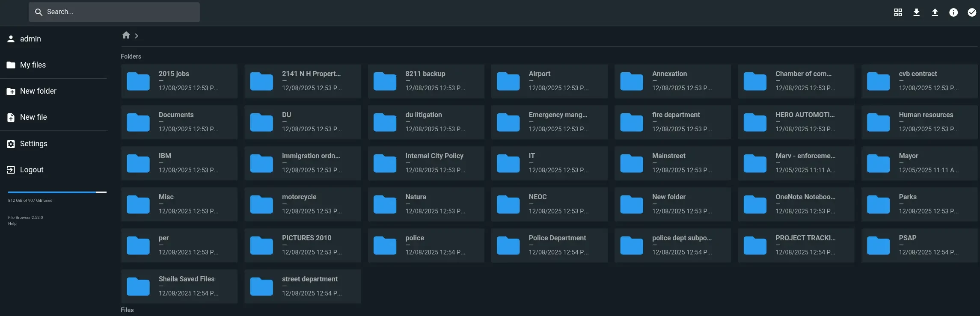Click the breadcrumb chevron arrow
The width and height of the screenshot is (980, 316).
pyautogui.click(x=137, y=36)
